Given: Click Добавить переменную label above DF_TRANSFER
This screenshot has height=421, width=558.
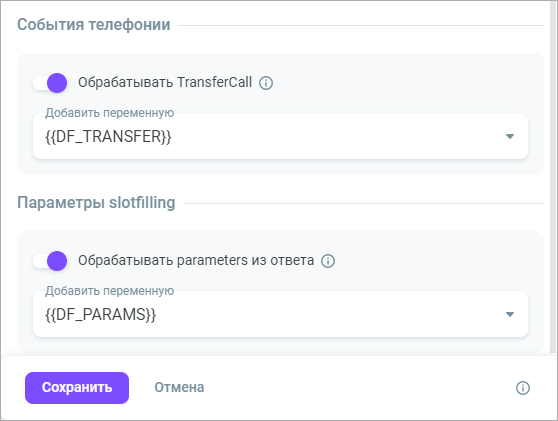Looking at the screenshot, I should pos(109,113).
